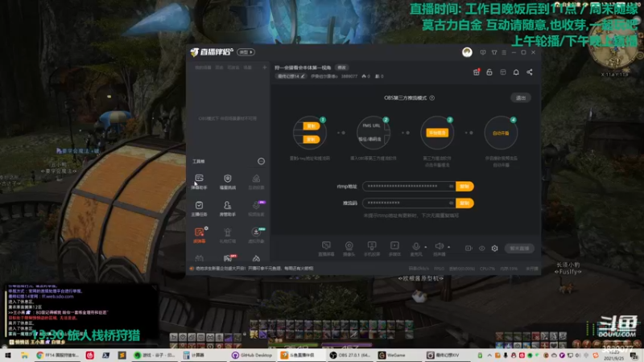This screenshot has width=644, height=362.
Task: Open Windows Start button
Action: pyautogui.click(x=7, y=355)
